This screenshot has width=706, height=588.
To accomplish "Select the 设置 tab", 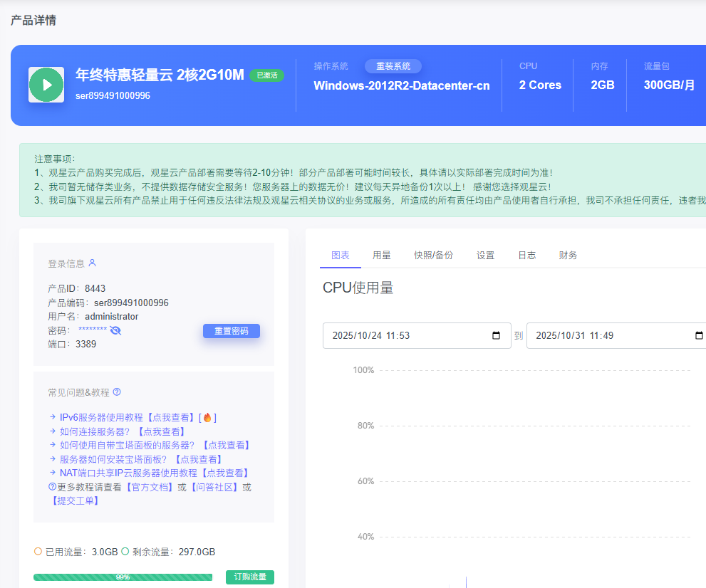I will (x=486, y=256).
